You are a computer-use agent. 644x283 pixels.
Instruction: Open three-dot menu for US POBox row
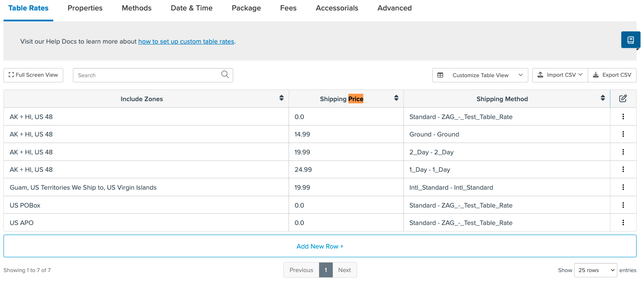click(x=623, y=205)
